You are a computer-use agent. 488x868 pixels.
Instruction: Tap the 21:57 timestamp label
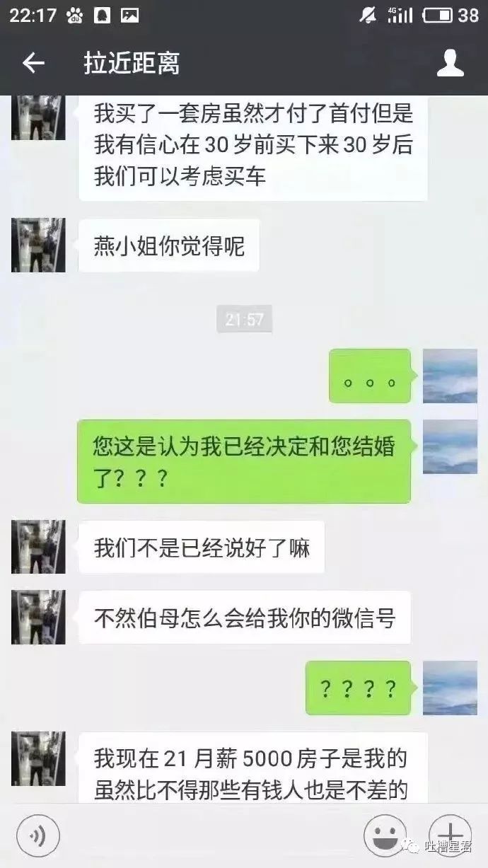pos(244,320)
